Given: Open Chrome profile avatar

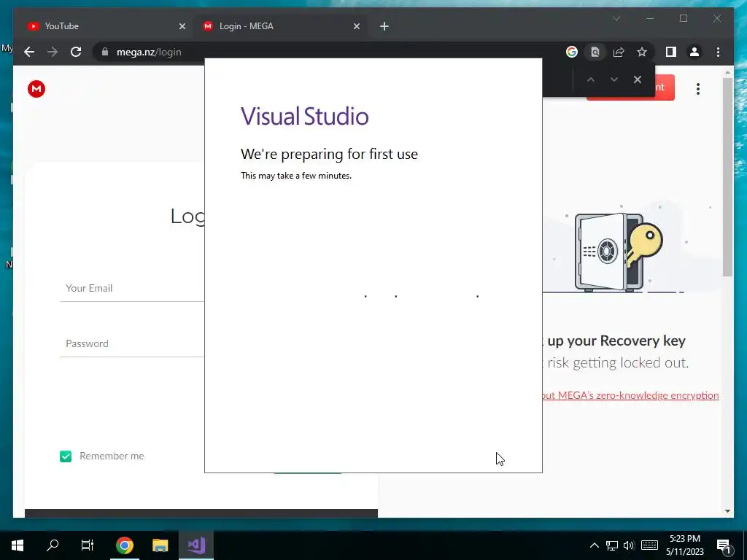Looking at the screenshot, I should 694,52.
